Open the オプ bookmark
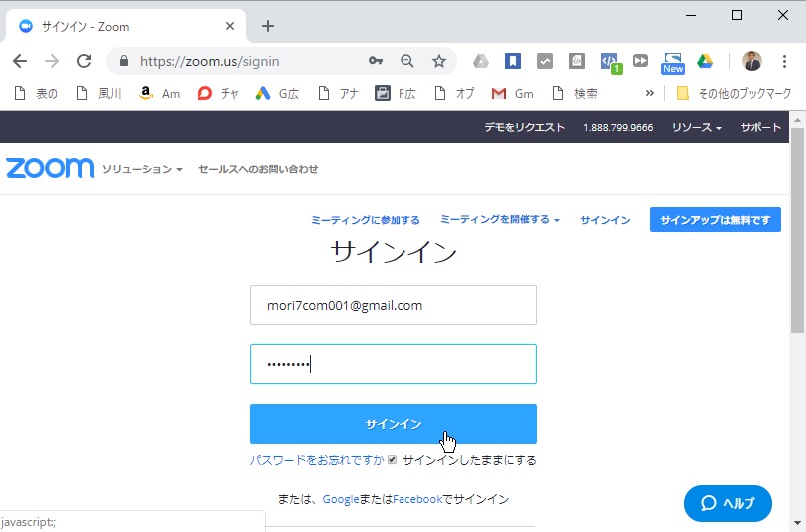This screenshot has height=532, width=806. click(x=454, y=94)
